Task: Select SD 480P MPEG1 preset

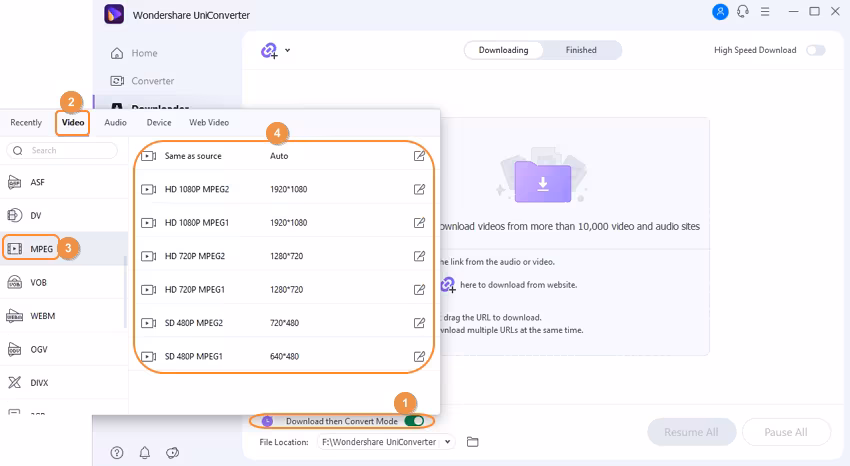Action: click(x=284, y=357)
